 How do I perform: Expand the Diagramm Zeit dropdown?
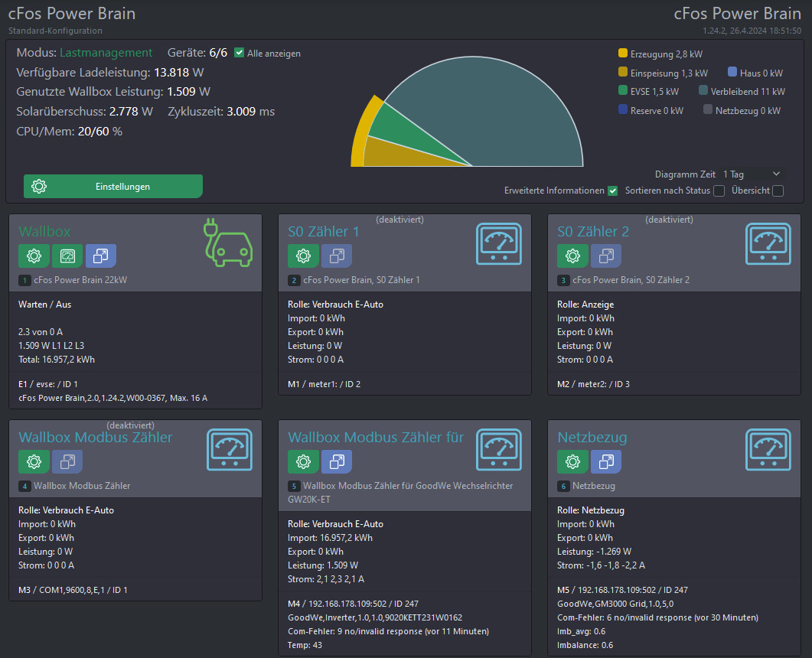coord(752,174)
